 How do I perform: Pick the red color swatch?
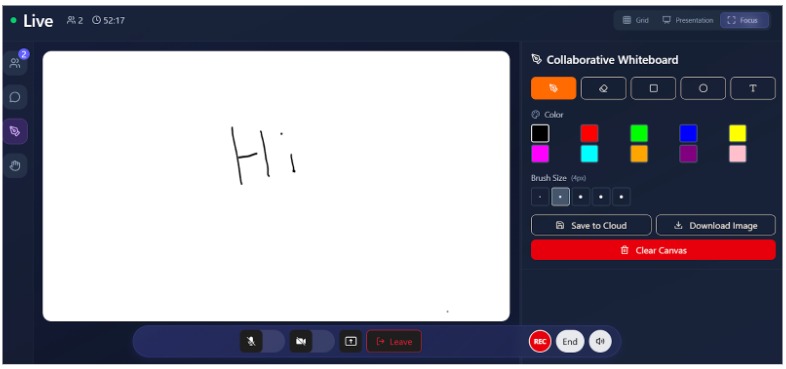[590, 133]
